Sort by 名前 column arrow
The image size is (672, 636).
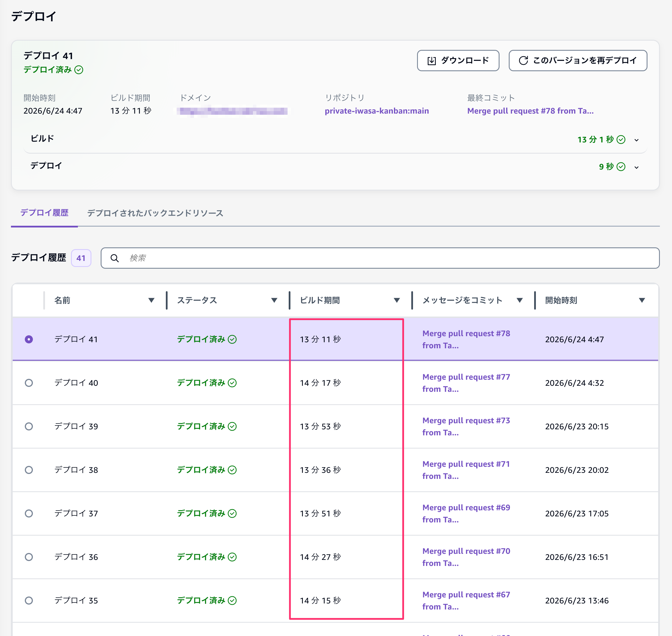[151, 300]
